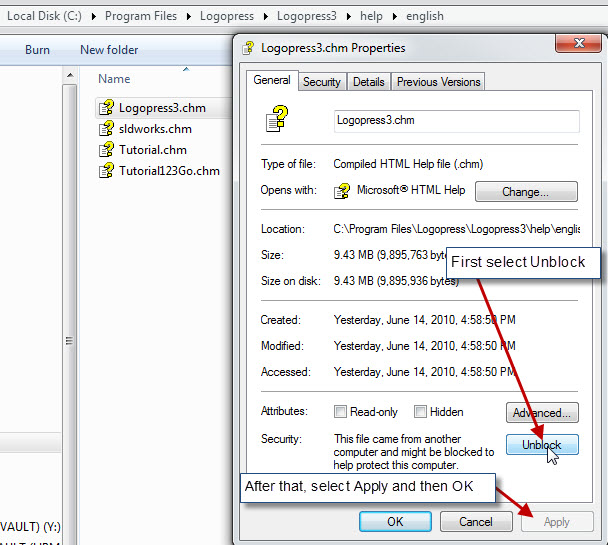
Task: Click the Change... button
Action: (x=526, y=191)
